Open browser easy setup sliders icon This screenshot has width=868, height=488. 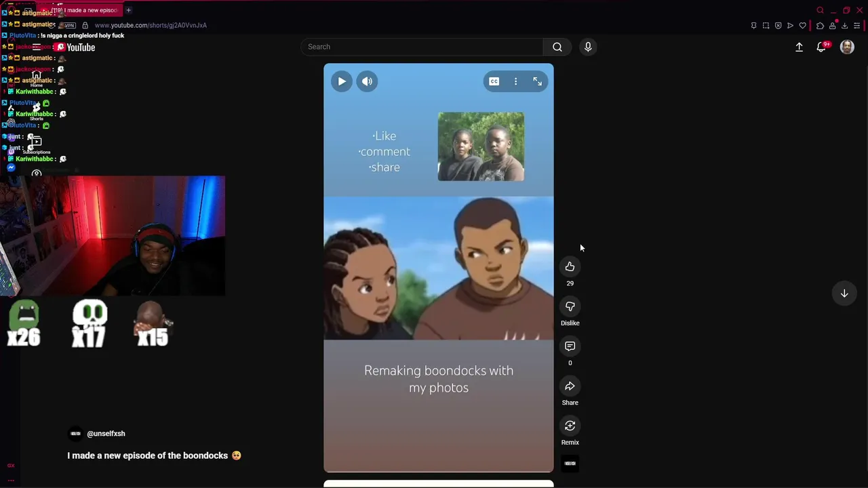(x=856, y=26)
